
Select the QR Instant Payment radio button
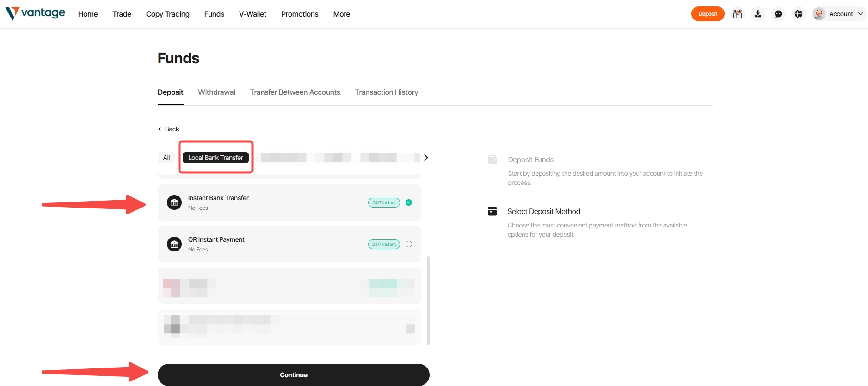(x=409, y=244)
